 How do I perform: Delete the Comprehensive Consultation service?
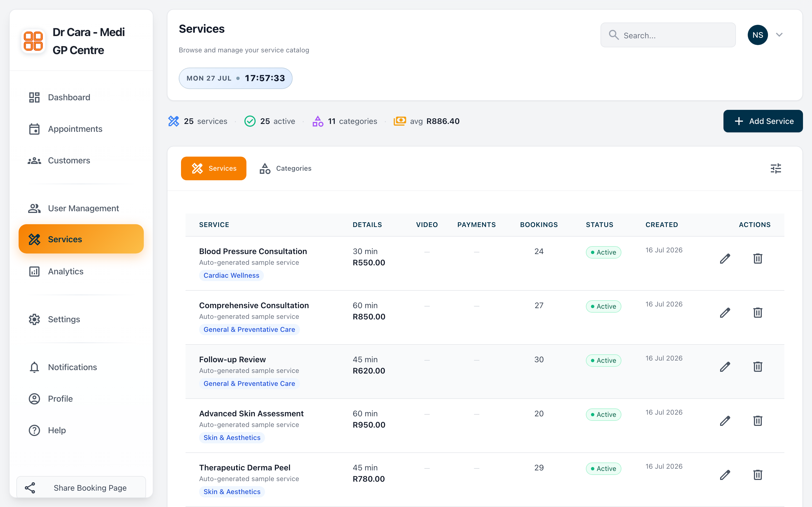coord(758,313)
